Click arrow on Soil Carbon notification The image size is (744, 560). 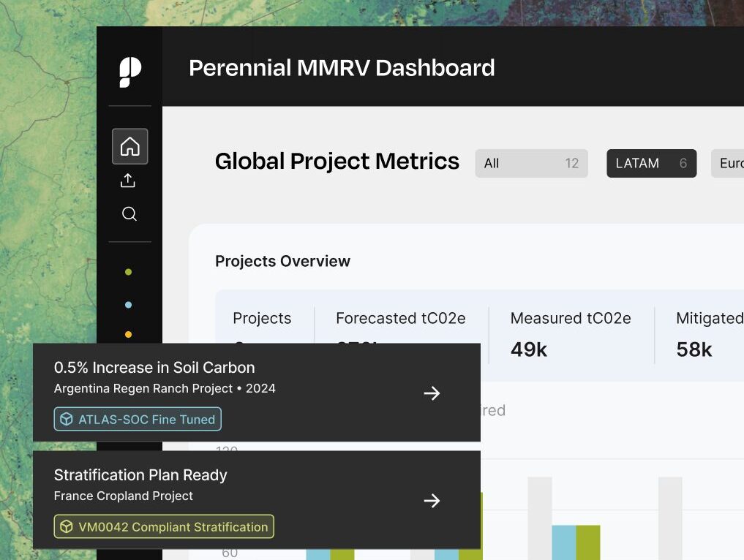[432, 393]
